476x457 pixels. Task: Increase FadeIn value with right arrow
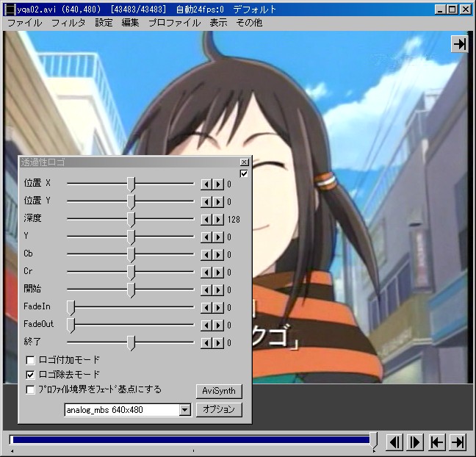tap(218, 307)
